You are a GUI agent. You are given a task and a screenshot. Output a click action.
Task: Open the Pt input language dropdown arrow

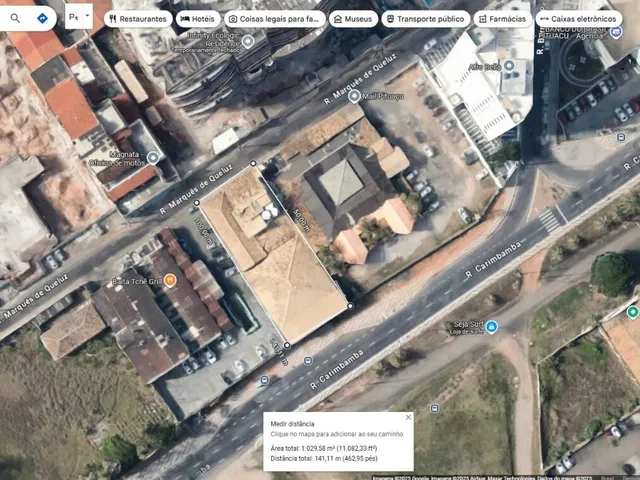coord(87,16)
